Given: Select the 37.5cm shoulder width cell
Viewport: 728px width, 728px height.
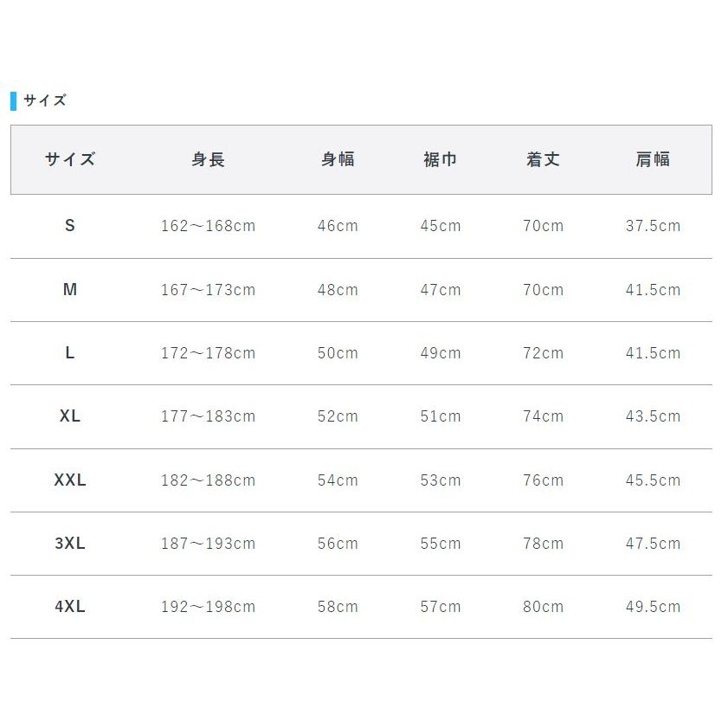Looking at the screenshot, I should pos(653,226).
